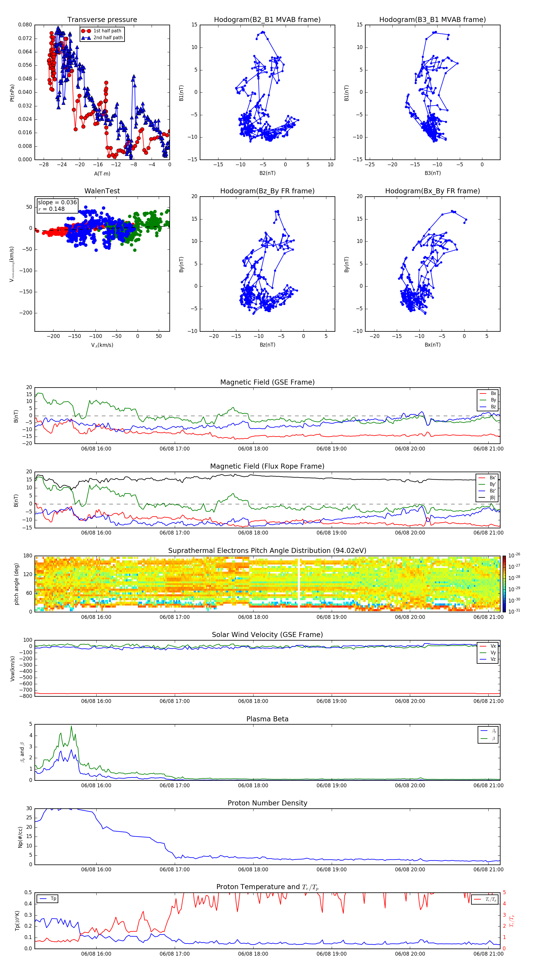Click the 'B3(nT)' x-axis label

coord(432,173)
